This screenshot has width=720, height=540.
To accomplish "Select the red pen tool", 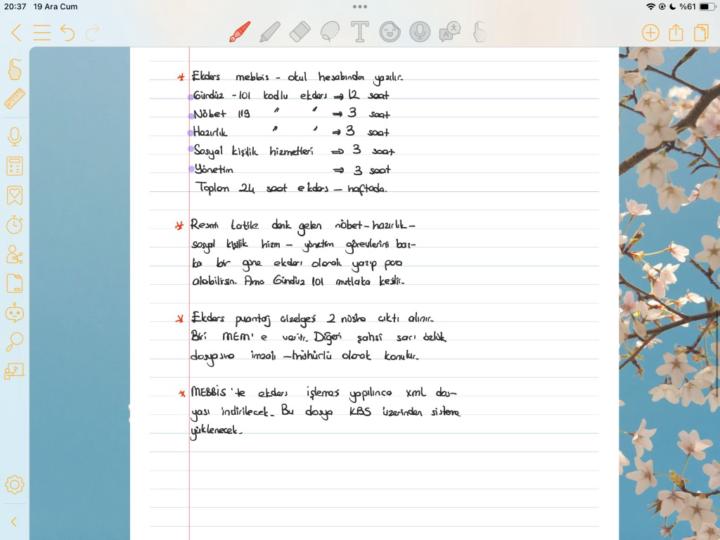I will pyautogui.click(x=240, y=32).
